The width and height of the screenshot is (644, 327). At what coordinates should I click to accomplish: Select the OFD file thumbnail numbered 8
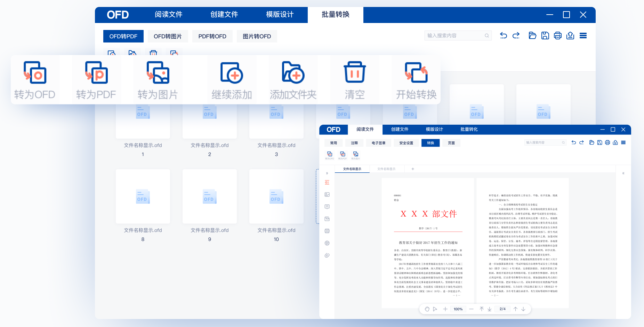pos(143,196)
